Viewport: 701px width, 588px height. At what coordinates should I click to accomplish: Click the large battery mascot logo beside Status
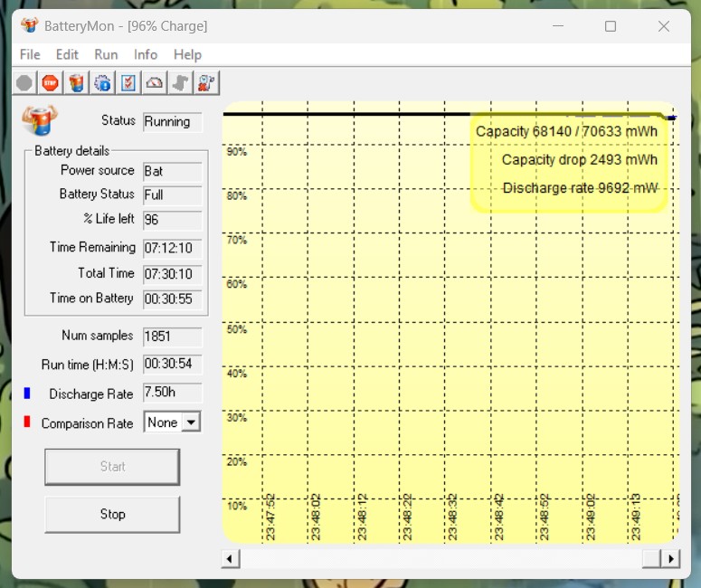pyautogui.click(x=39, y=120)
